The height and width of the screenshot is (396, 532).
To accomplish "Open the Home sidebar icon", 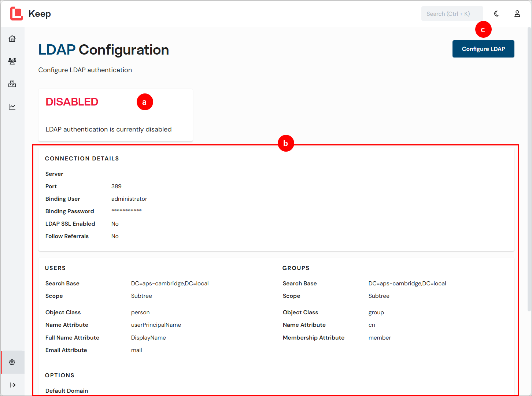I will (12, 38).
